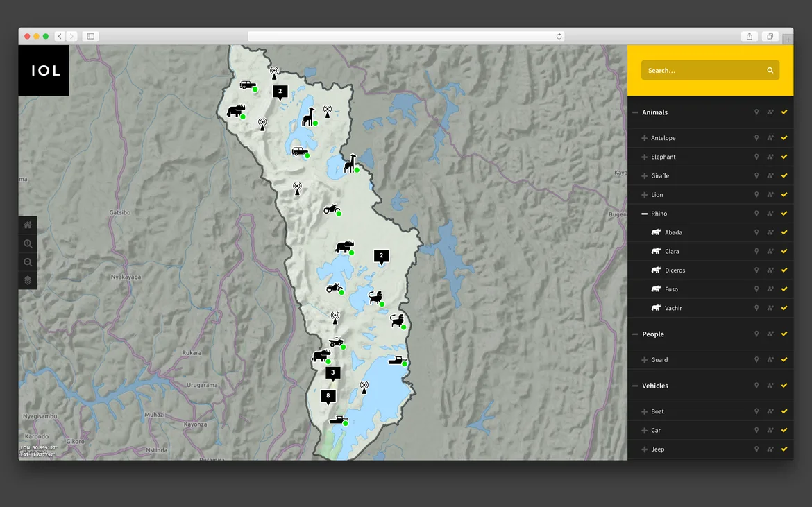The image size is (812, 507).
Task: Select Diceros in the Rhino list
Action: 675,270
